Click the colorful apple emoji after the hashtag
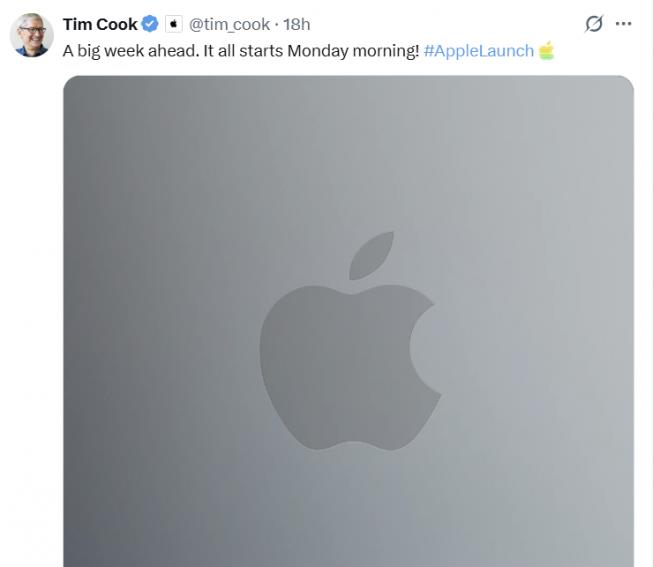Image resolution: width=653 pixels, height=567 pixels. coord(546,50)
